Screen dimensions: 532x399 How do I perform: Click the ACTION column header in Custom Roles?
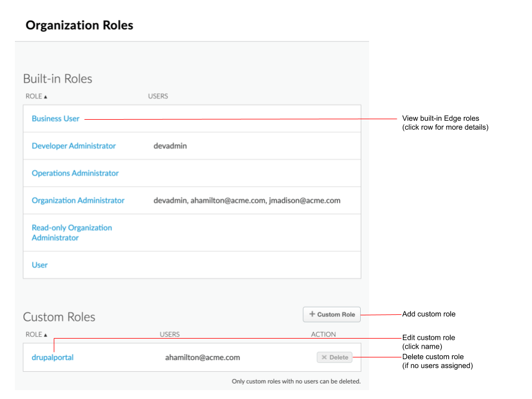(324, 334)
